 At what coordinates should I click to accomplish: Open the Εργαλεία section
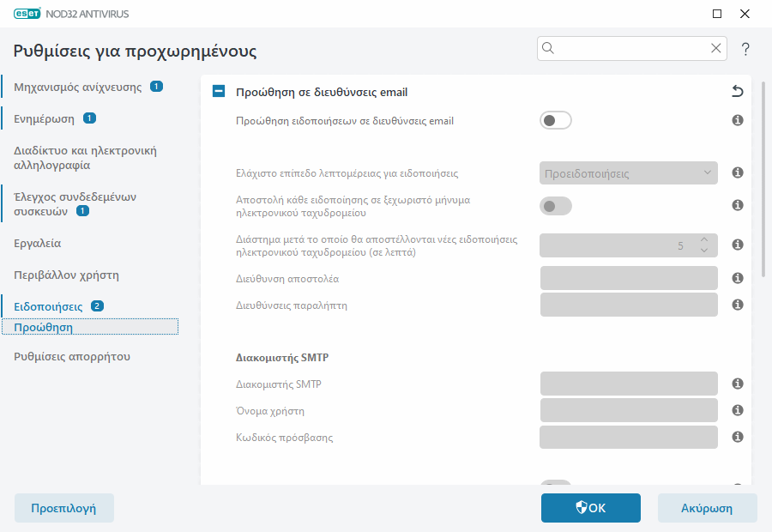tap(39, 243)
